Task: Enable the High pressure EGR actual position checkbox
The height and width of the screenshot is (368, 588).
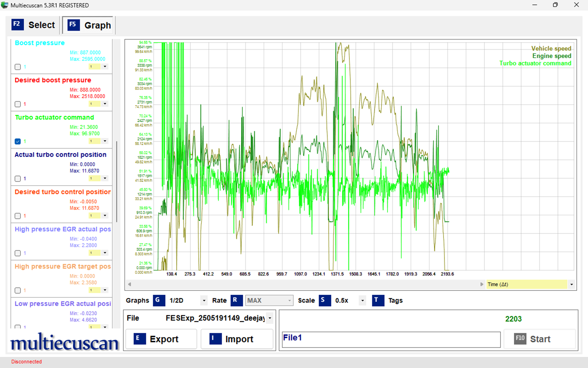Action: pyautogui.click(x=18, y=253)
